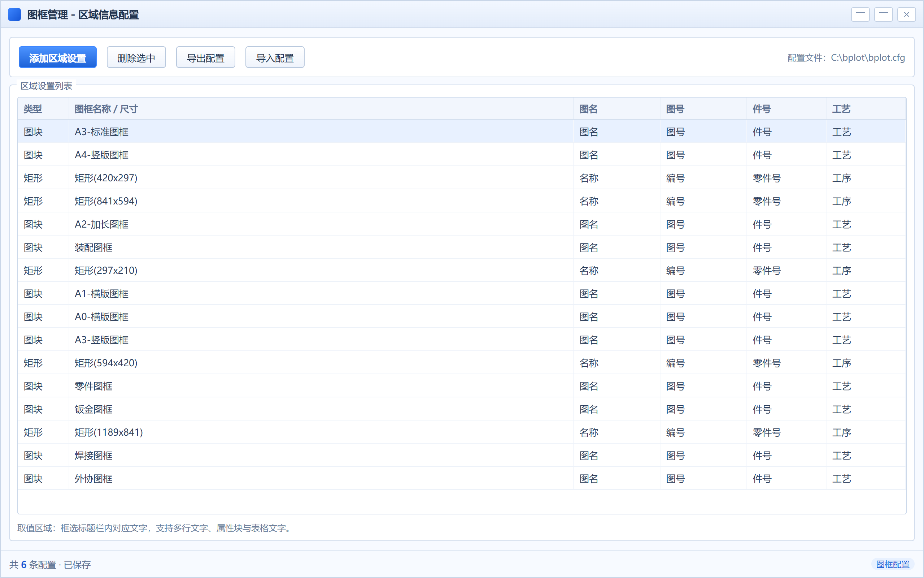The image size is (924, 578).
Task: Select the 焊接图框 row
Action: coord(462,456)
